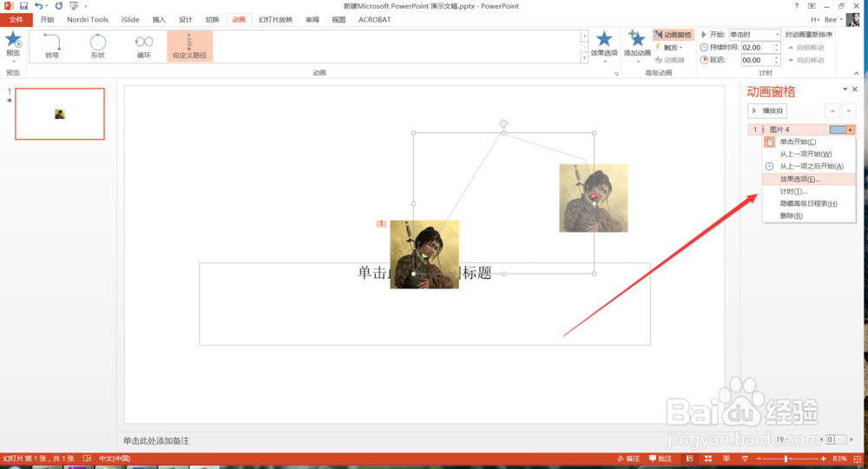Switch to the Design (设计) tab

point(186,19)
